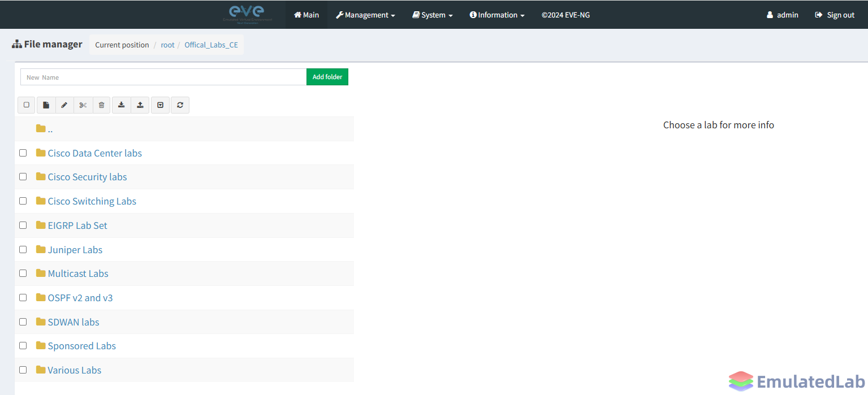Click folder icon beside SDWAN labs
Screen dimensions: 868x395
click(x=41, y=322)
